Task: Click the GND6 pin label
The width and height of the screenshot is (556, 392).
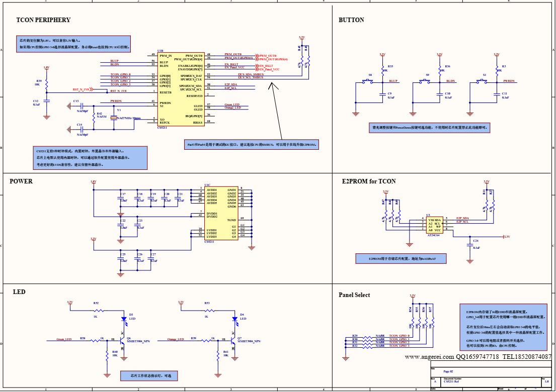Action: (x=232, y=207)
